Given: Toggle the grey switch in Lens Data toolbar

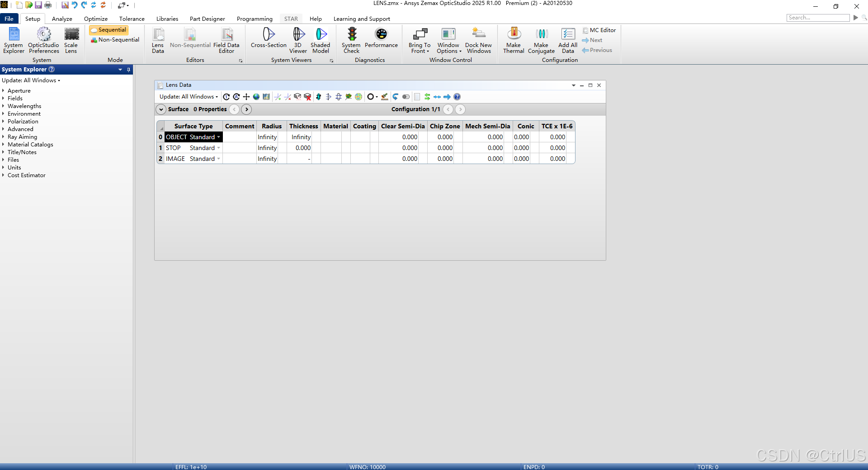Looking at the screenshot, I should click(406, 97).
